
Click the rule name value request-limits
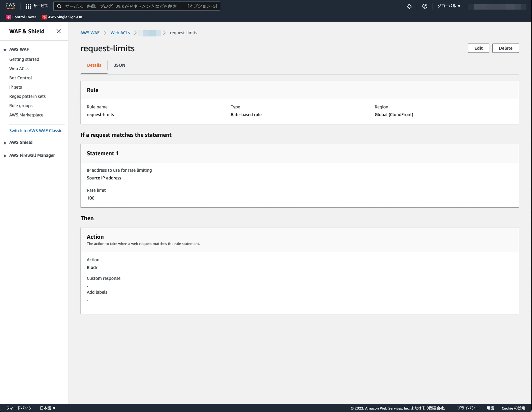click(100, 115)
